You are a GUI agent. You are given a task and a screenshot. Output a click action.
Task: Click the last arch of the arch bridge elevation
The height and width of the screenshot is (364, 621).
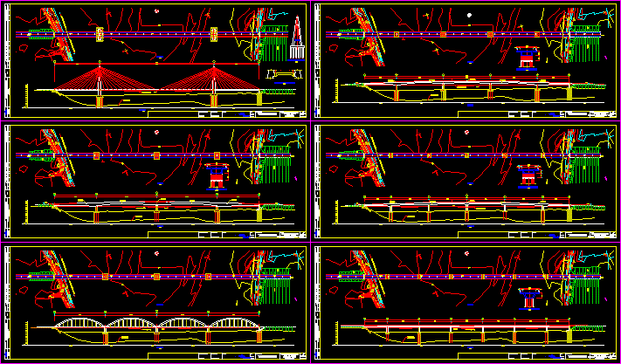point(233,326)
